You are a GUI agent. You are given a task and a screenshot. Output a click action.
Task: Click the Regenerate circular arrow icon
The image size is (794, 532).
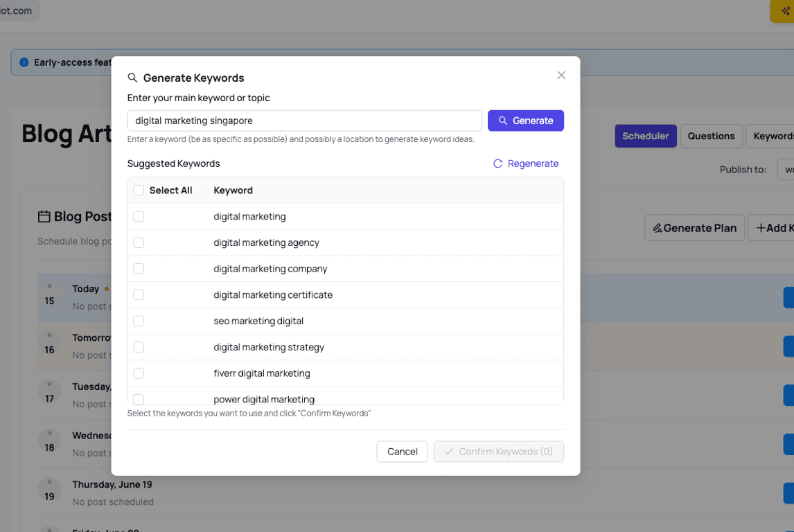(x=497, y=163)
